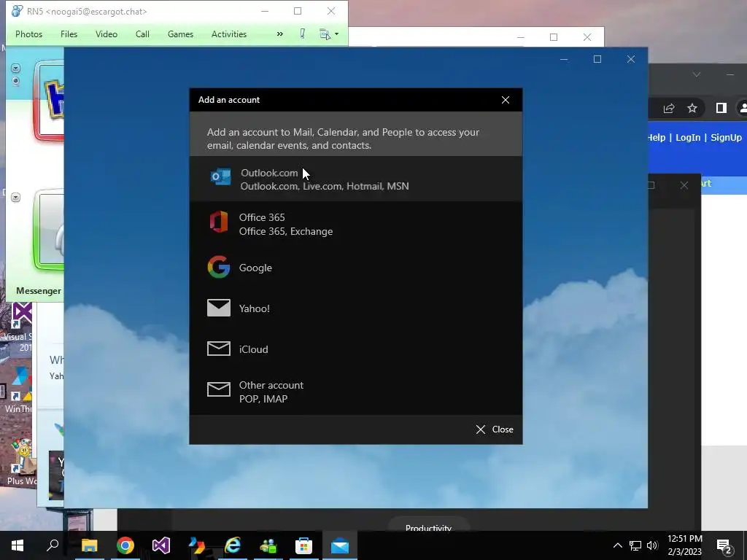Collapse the lower display picture arrow
The width and height of the screenshot is (747, 560).
16,197
